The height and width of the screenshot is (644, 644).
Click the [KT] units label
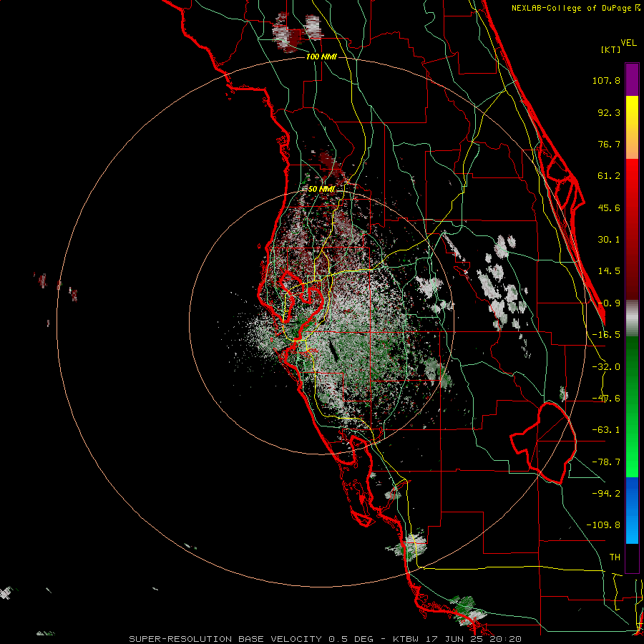coord(611,49)
